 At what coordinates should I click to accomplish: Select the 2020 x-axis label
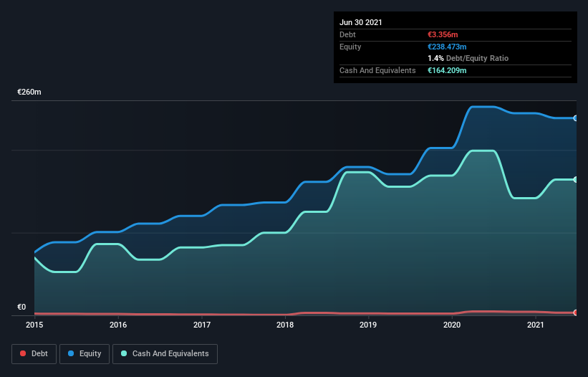[452, 325]
